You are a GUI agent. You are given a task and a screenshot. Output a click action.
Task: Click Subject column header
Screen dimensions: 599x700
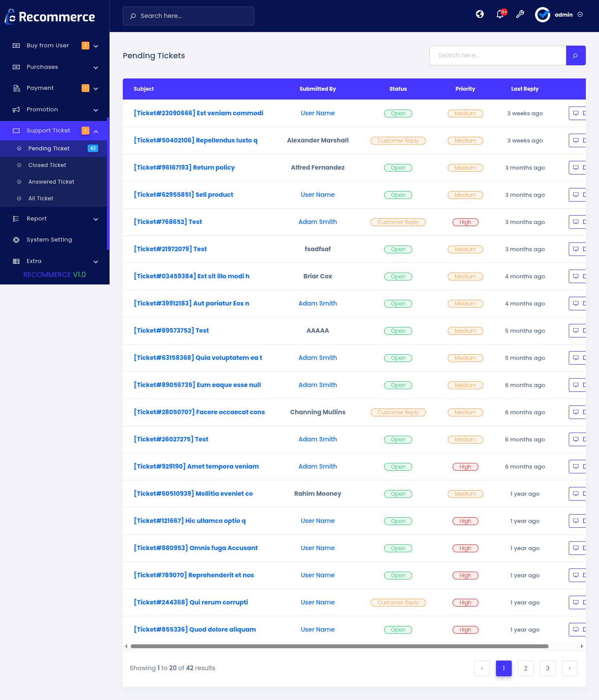tap(144, 89)
